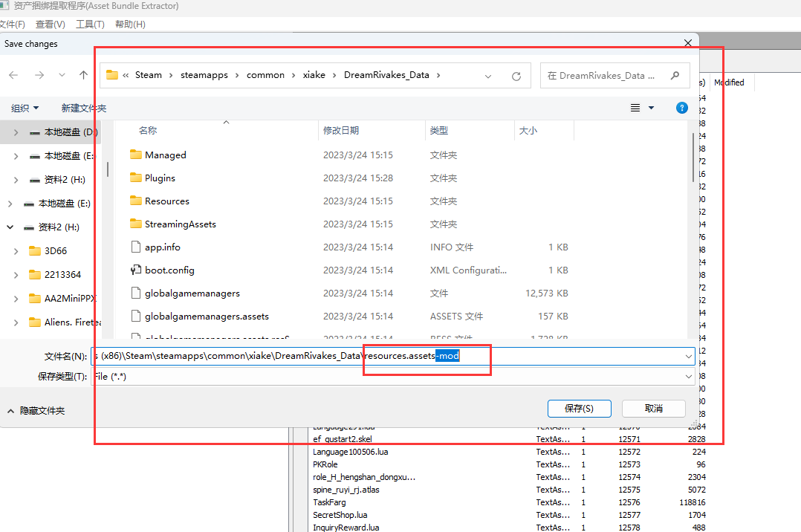This screenshot has height=532, width=801.
Task: Sort by 修改日期 column header
Action: pos(341,130)
